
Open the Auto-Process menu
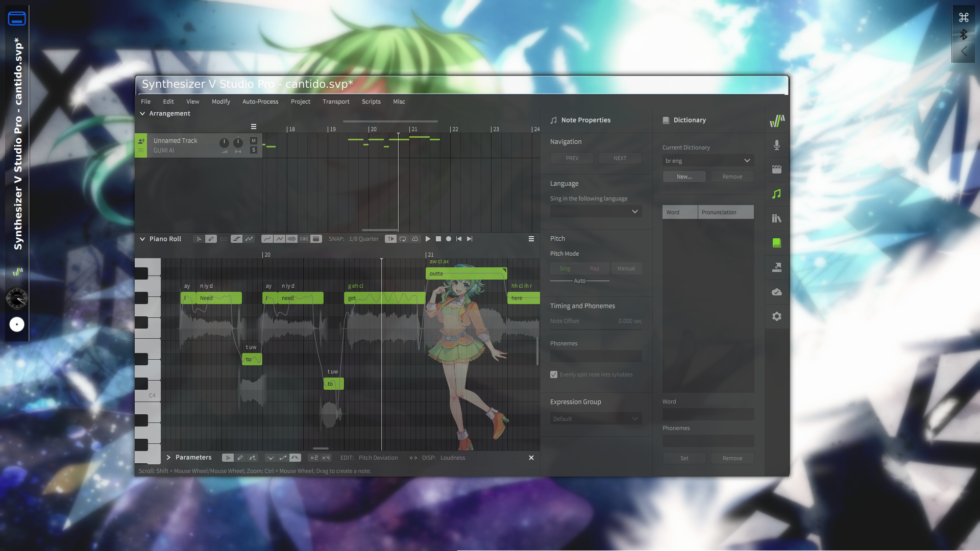pyautogui.click(x=260, y=102)
